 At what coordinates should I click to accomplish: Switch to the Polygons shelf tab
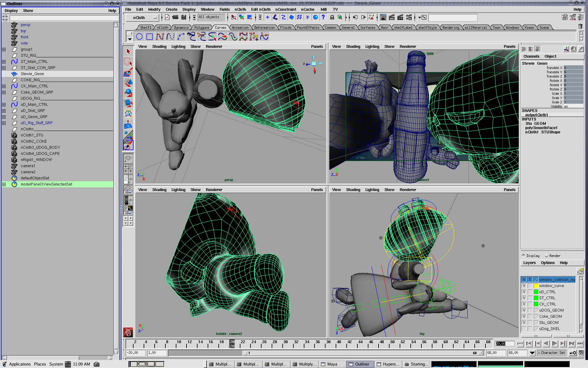pos(202,28)
